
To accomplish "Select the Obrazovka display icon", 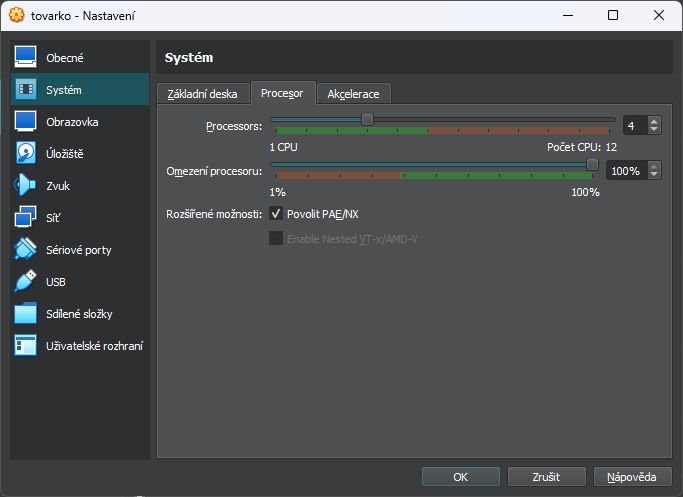I will click(x=26, y=122).
